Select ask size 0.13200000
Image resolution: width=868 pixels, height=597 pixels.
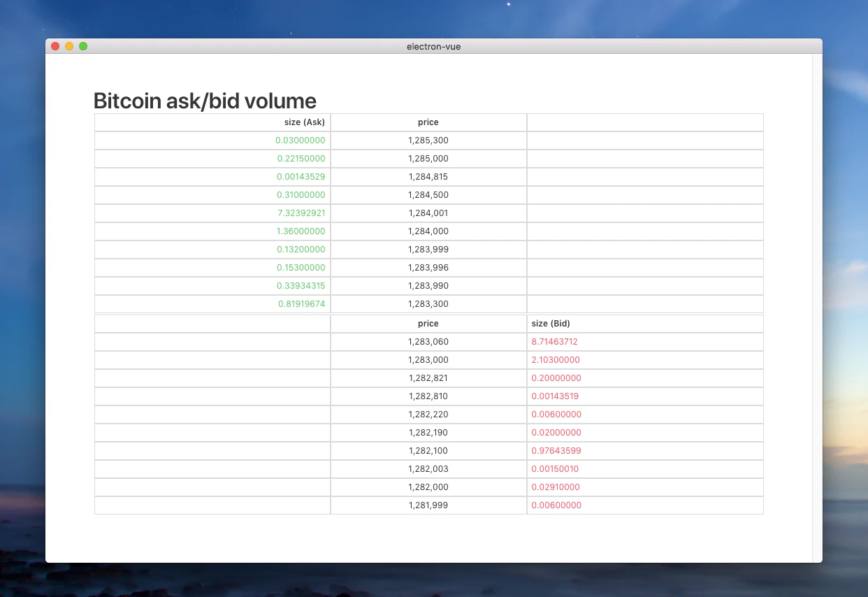click(x=301, y=250)
